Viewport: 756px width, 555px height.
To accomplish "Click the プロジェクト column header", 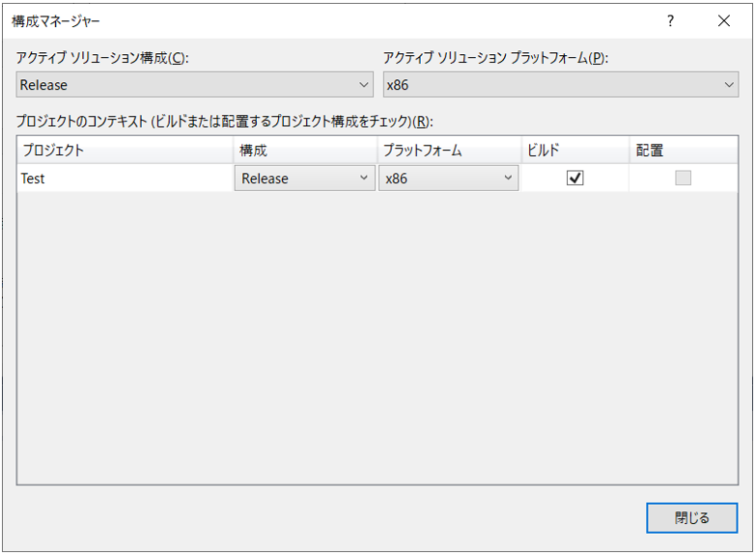I will [125, 151].
